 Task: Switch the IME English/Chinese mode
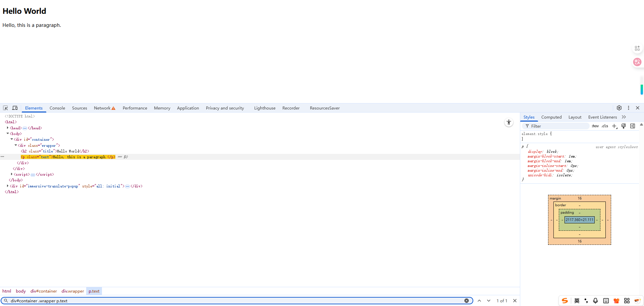[577, 301]
